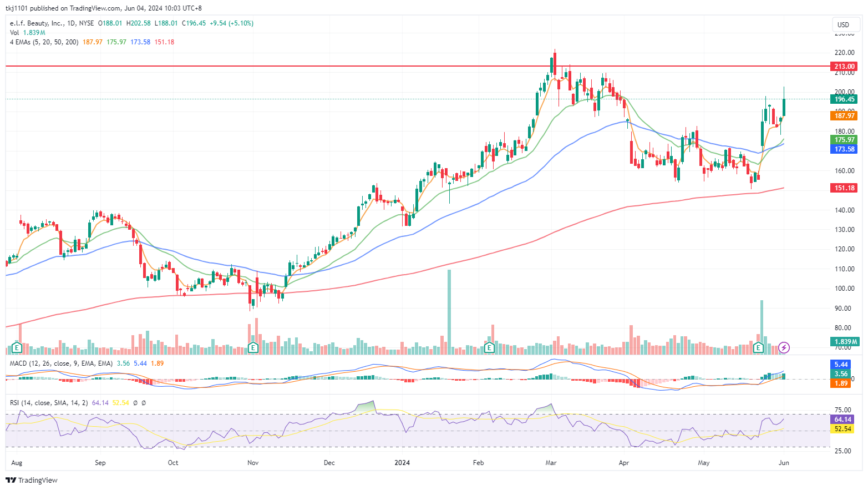Click the green 3.56 MACD histogram label
Viewport: 868px width, 490px height.
coord(841,373)
